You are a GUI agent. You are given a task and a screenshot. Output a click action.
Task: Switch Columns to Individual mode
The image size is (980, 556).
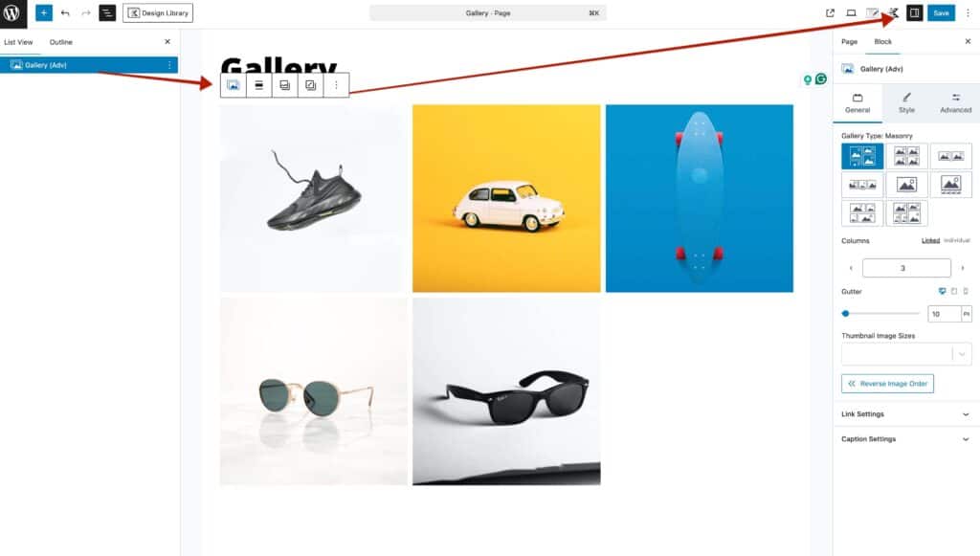955,241
